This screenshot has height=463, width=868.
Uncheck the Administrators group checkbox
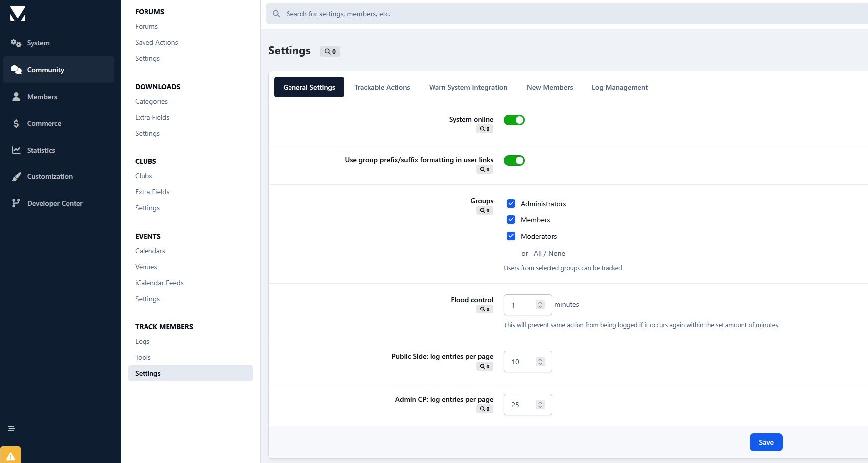pos(511,204)
